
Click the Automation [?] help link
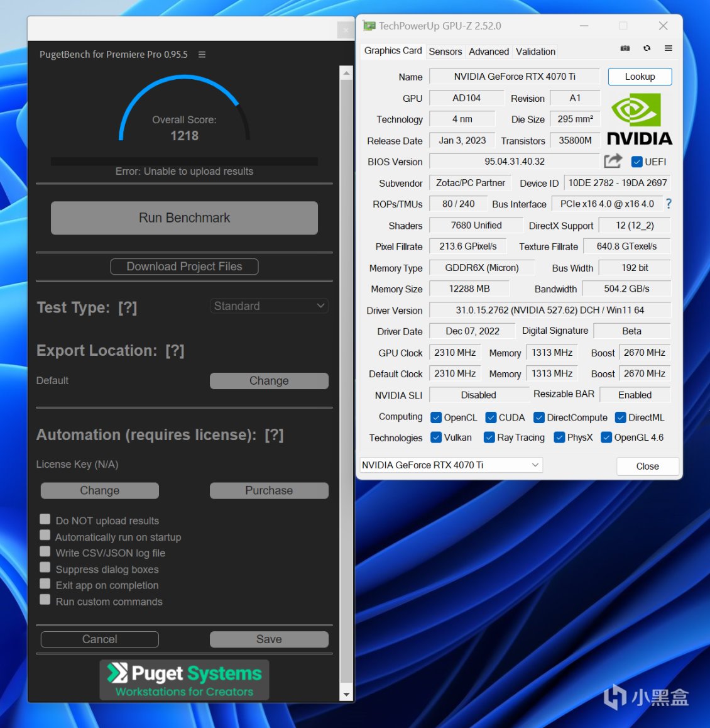[274, 435]
